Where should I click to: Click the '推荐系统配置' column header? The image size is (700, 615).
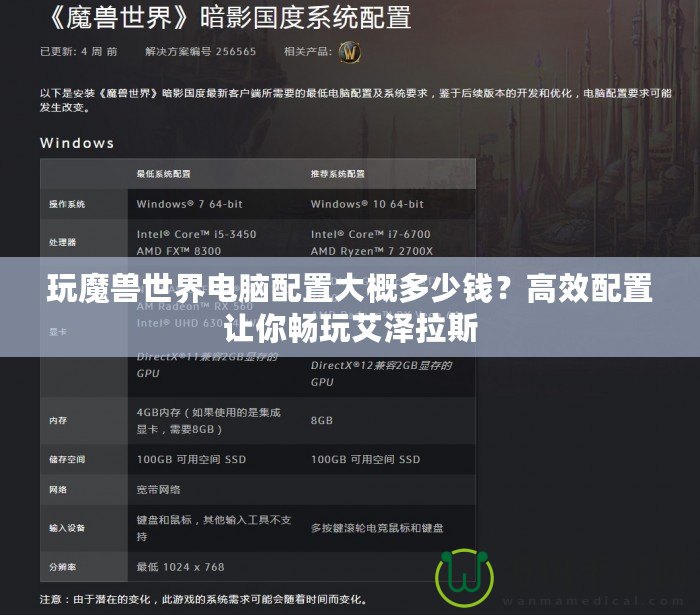pyautogui.click(x=338, y=174)
